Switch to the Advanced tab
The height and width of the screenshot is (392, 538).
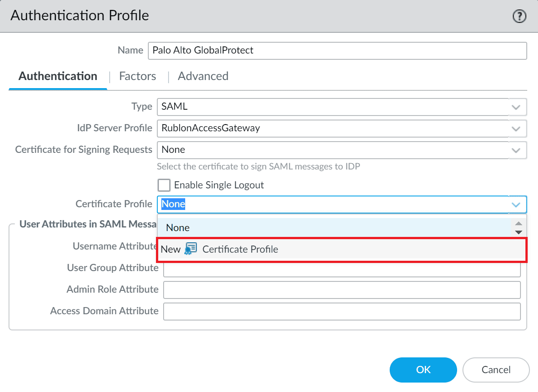(x=203, y=76)
